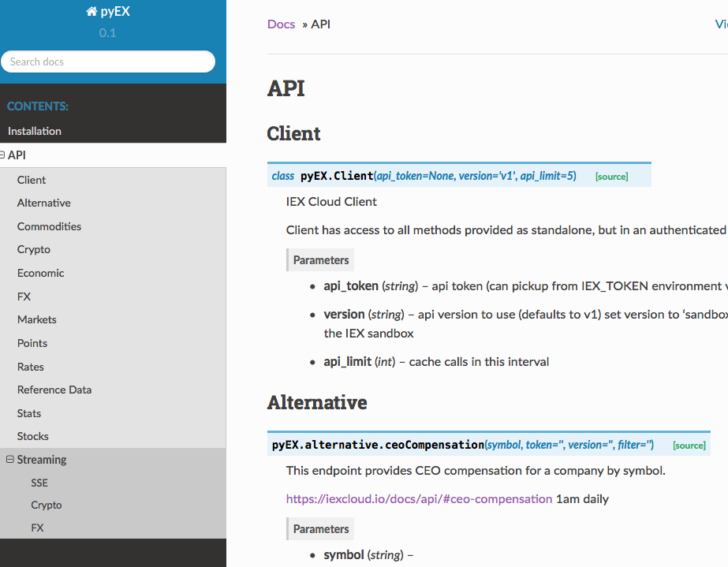Image resolution: width=728 pixels, height=567 pixels.
Task: Click the Docs breadcrumb link
Action: (281, 24)
